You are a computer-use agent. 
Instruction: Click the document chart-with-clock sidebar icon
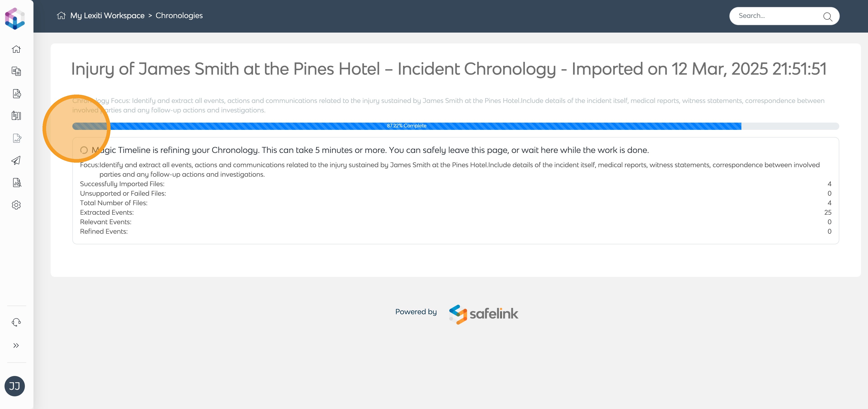17,93
